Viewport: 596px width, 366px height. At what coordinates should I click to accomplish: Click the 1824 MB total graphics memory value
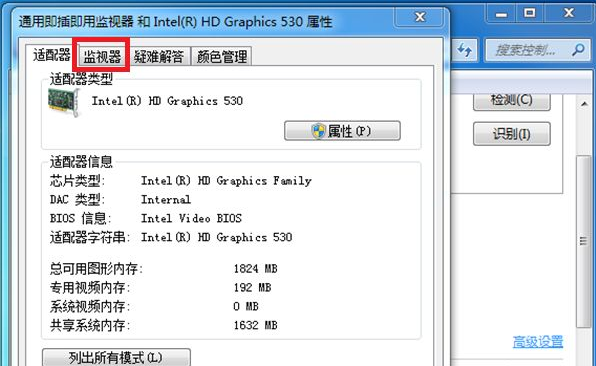point(255,269)
